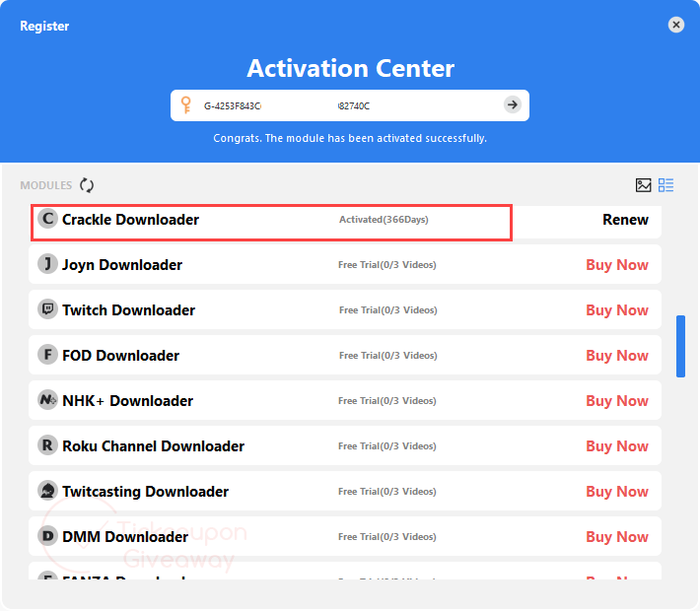The height and width of the screenshot is (611, 700).
Task: Click the NHK+ Downloader icon
Action: (x=47, y=400)
